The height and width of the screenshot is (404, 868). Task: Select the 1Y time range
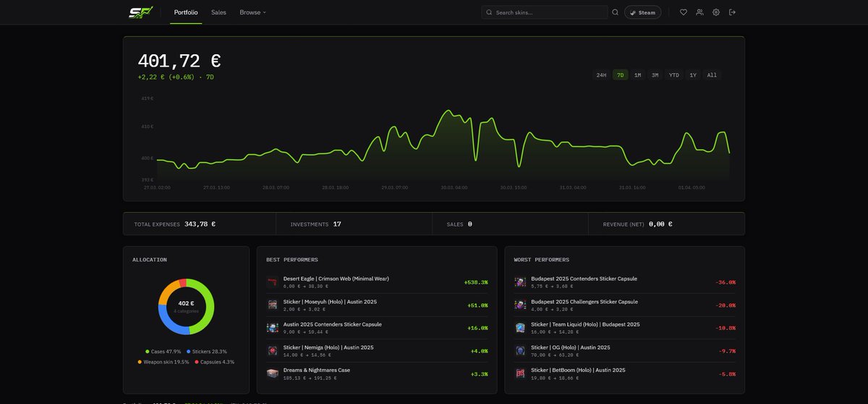coord(693,75)
